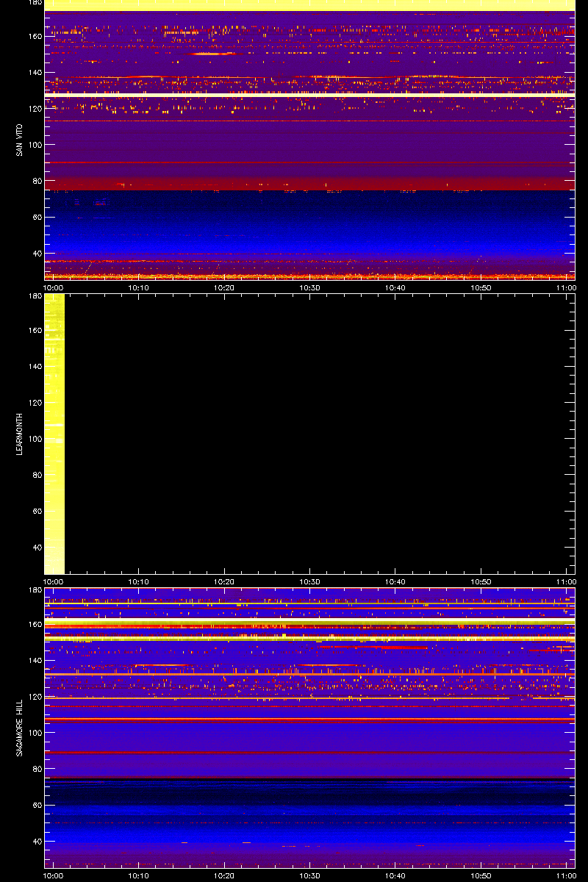Click the 80 frequency tick on Learmonth axis
The image size is (588, 882).
(x=37, y=475)
